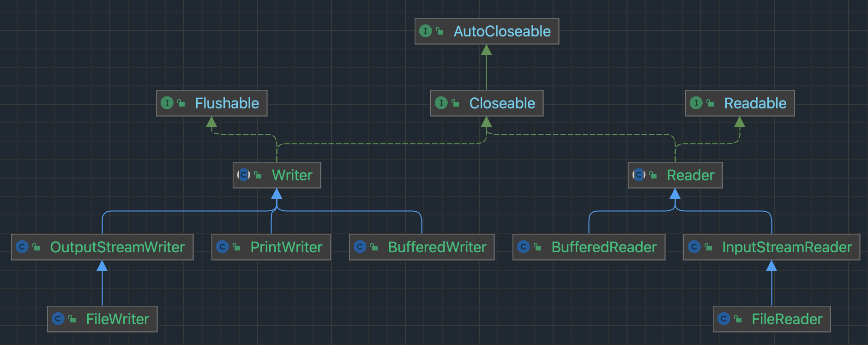Click the interface icon next to Closeable

(x=441, y=103)
